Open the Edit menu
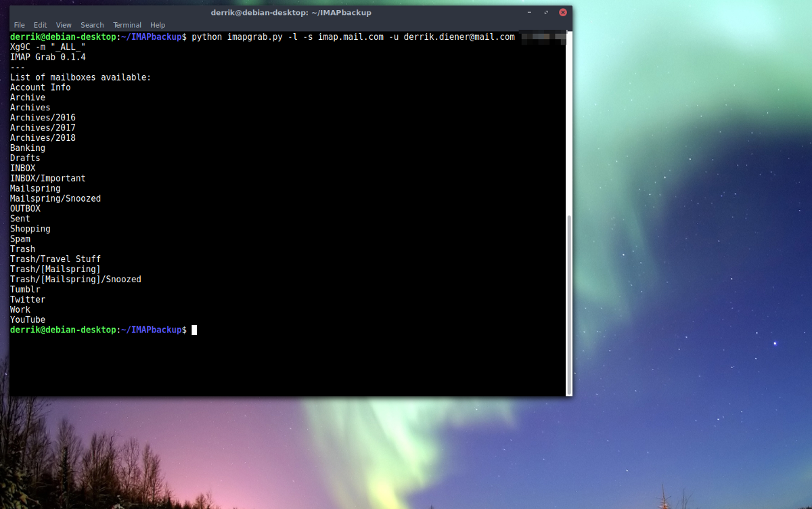This screenshot has height=509, width=812. [40, 24]
